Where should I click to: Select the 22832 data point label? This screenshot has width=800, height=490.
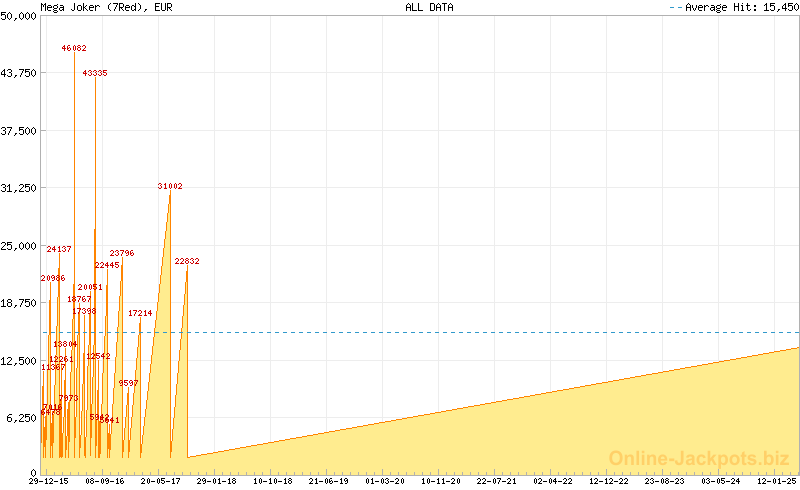(x=187, y=261)
